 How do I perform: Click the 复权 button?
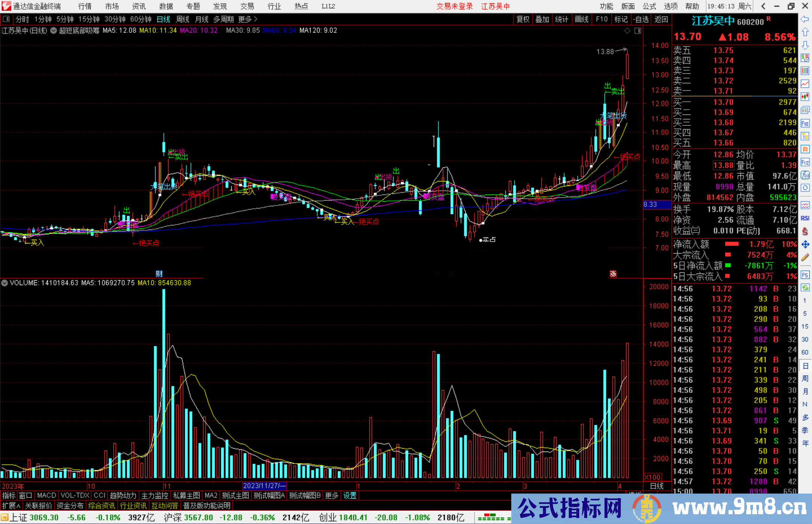click(523, 19)
